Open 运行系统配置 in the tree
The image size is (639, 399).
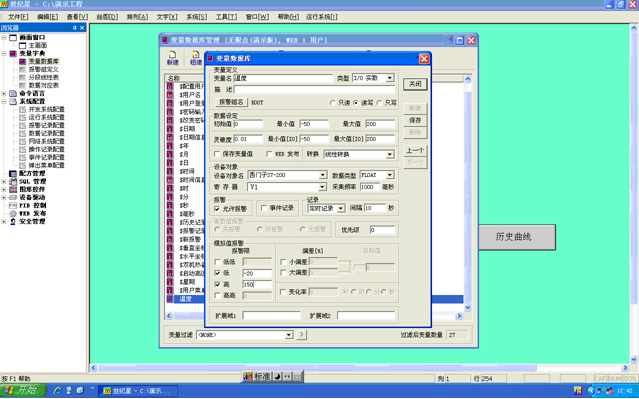click(x=46, y=117)
